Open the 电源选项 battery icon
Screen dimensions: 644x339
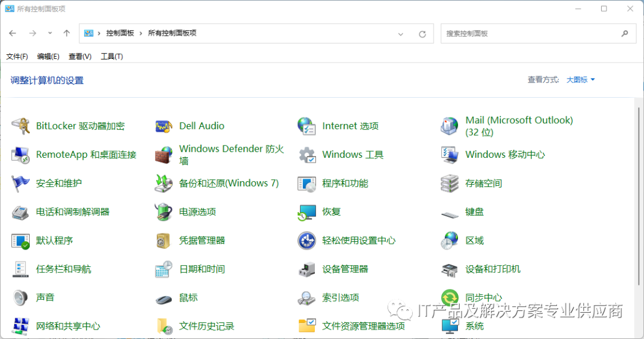163,212
